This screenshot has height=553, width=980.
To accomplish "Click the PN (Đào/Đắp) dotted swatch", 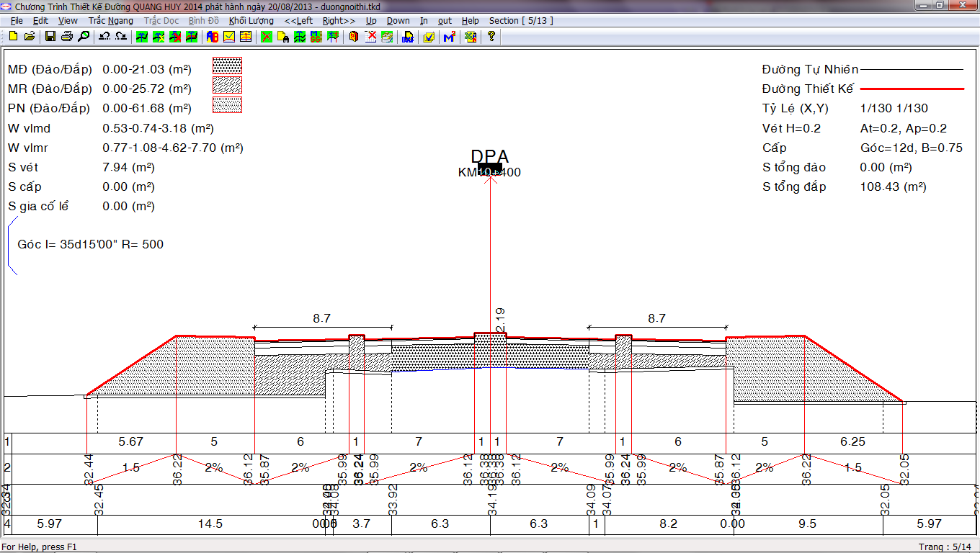I will [227, 105].
